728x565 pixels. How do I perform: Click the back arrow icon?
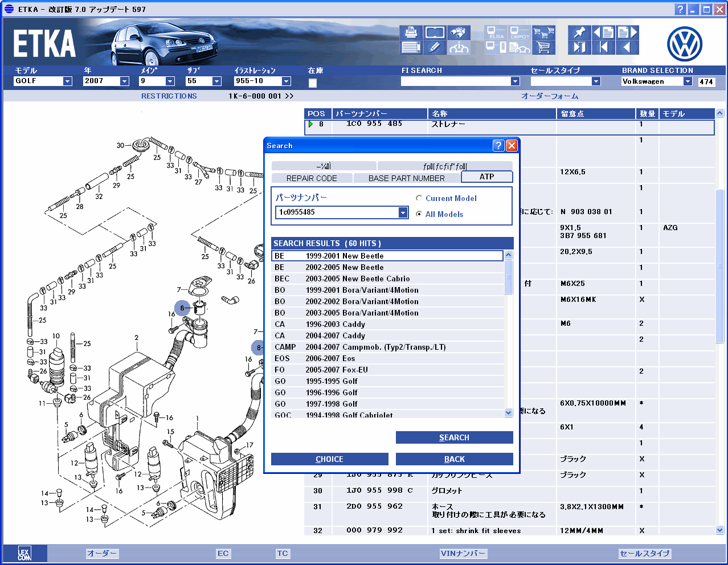tap(627, 47)
